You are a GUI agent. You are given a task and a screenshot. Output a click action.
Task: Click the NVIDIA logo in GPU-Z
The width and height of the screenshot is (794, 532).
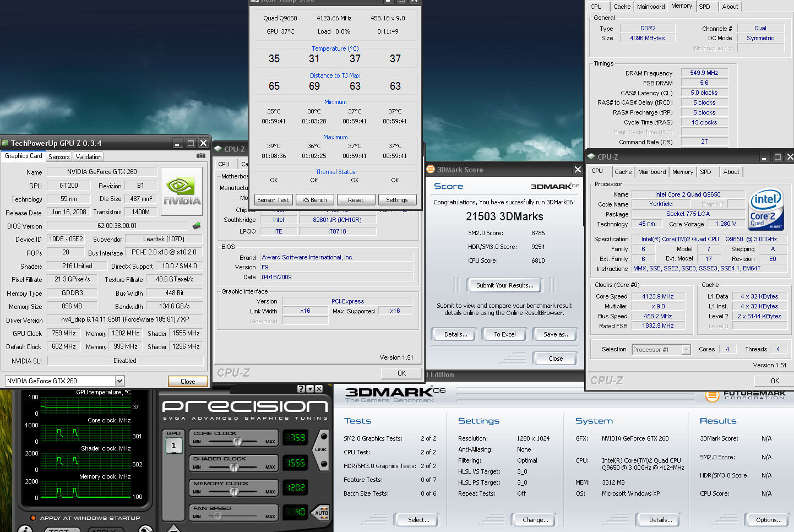[182, 191]
